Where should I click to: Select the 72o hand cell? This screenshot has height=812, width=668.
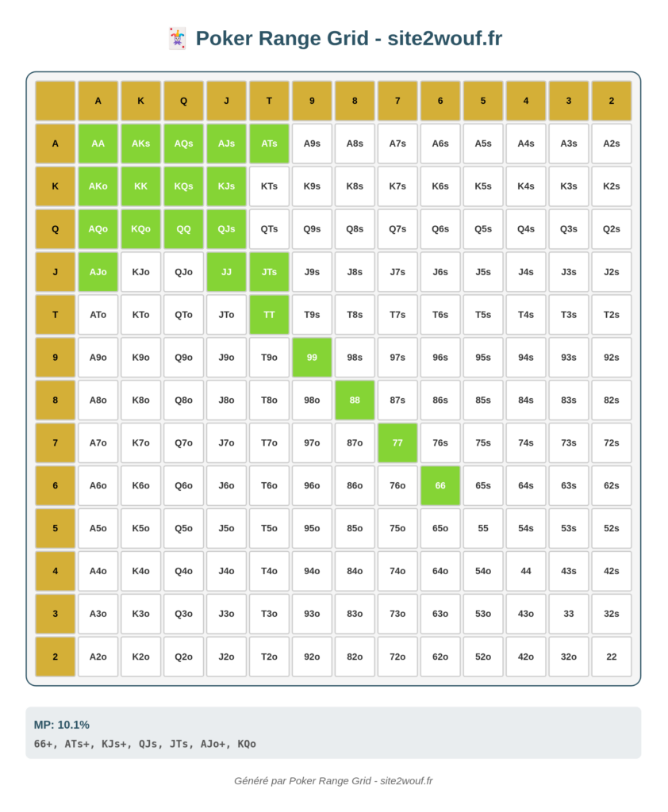coord(397,657)
